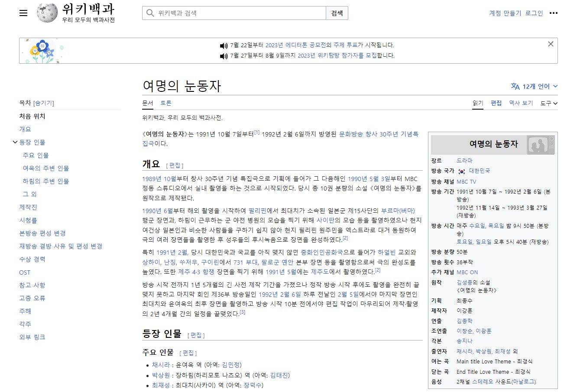Edit the 주요 인물 section via 편집
The width and height of the screenshot is (577, 392).
pyautogui.click(x=188, y=353)
